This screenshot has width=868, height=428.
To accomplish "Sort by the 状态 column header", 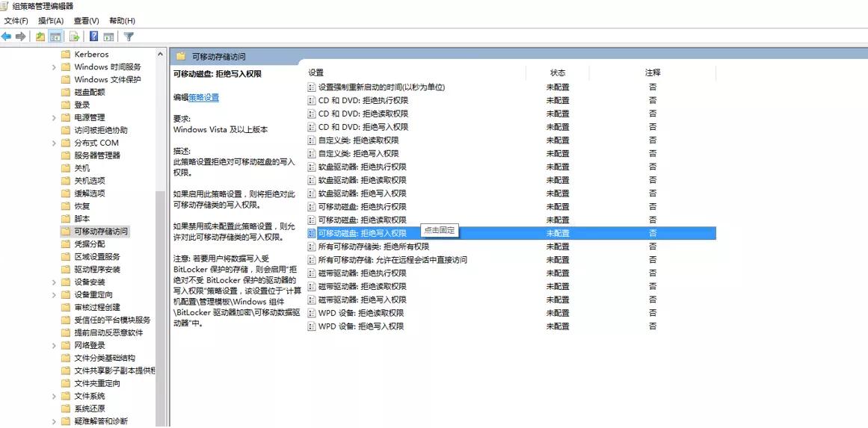I will coord(558,73).
